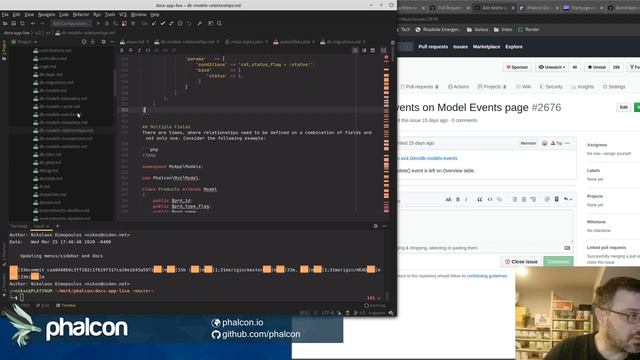Click the open folder icon in the IDE toolbar
640x360 pixels.
(x=5, y=24)
